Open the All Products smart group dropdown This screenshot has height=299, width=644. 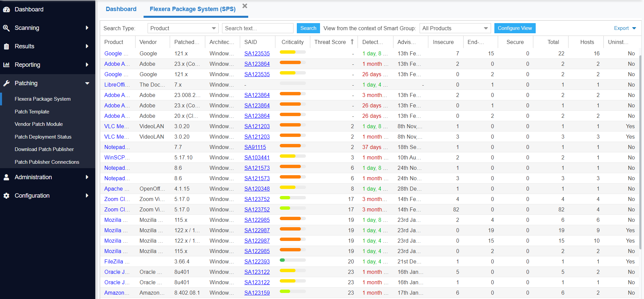[x=455, y=28]
